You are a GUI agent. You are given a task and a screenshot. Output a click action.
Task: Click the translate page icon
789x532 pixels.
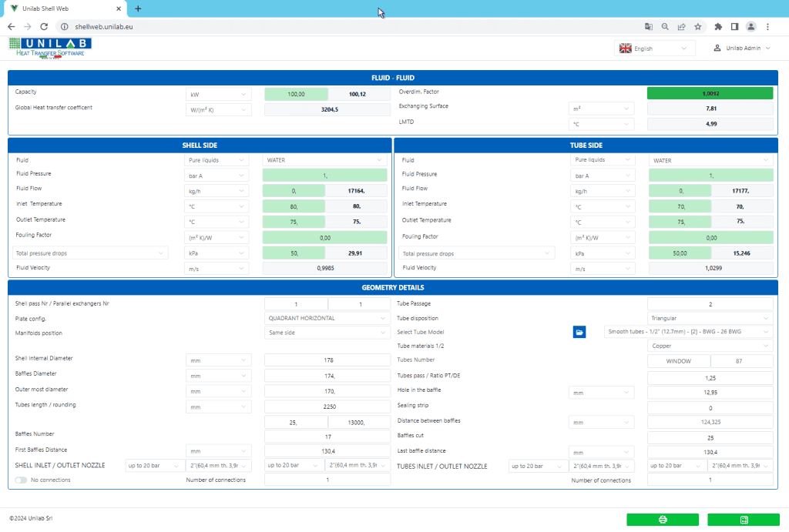pyautogui.click(x=649, y=26)
